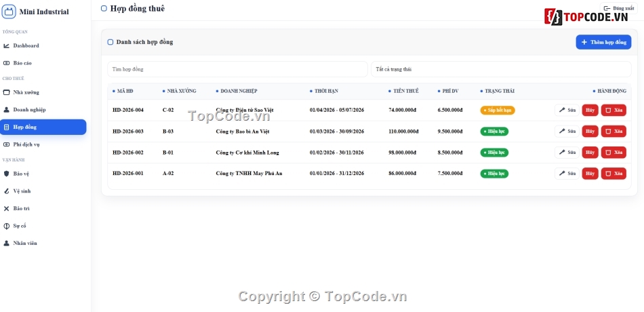This screenshot has width=644, height=312.
Task: Click service fee 7.500.000đ
Action: pos(450,174)
